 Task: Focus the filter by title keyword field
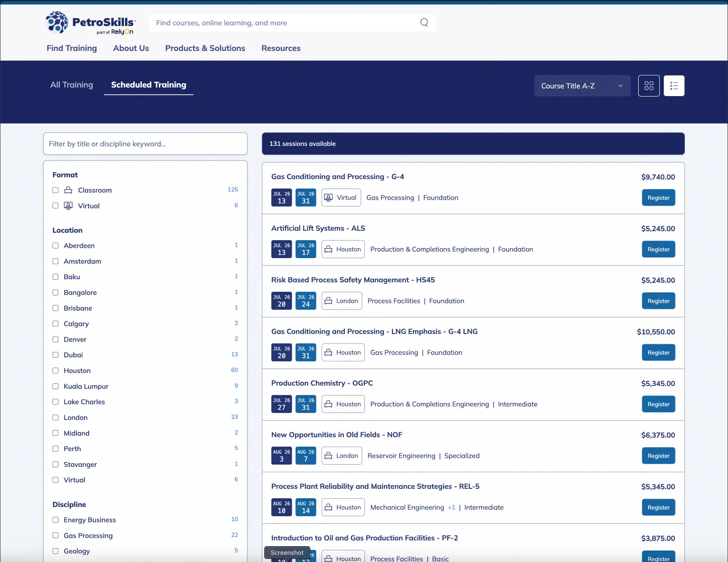pyautogui.click(x=145, y=144)
